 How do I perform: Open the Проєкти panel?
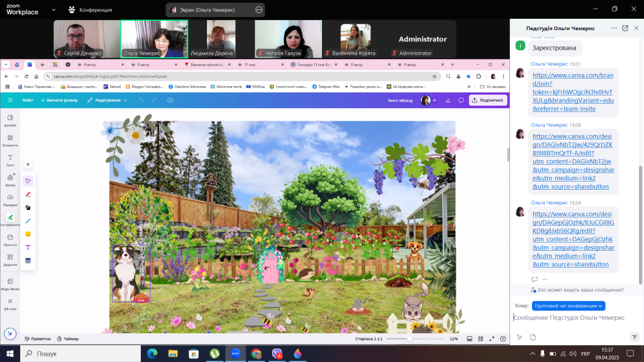[x=10, y=239]
